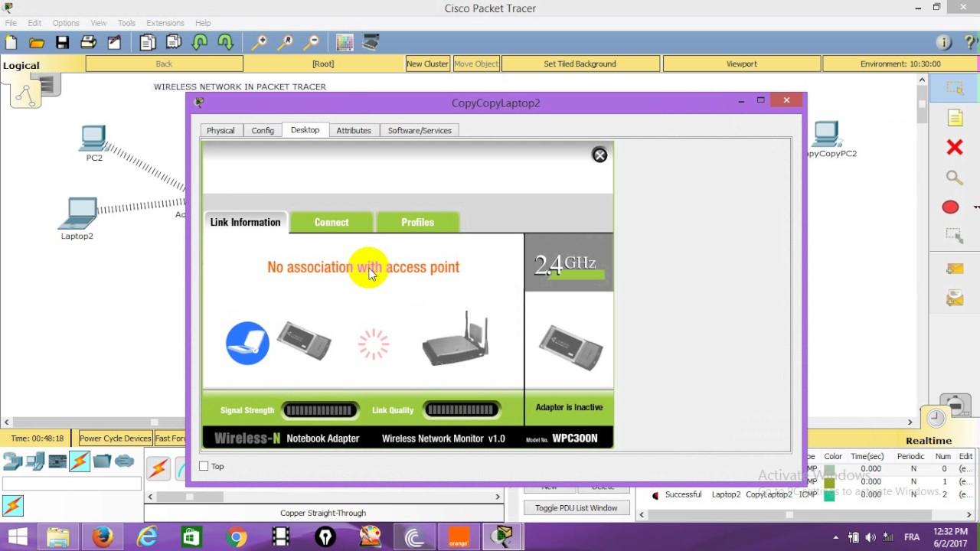Click the Network Information icon

click(944, 43)
